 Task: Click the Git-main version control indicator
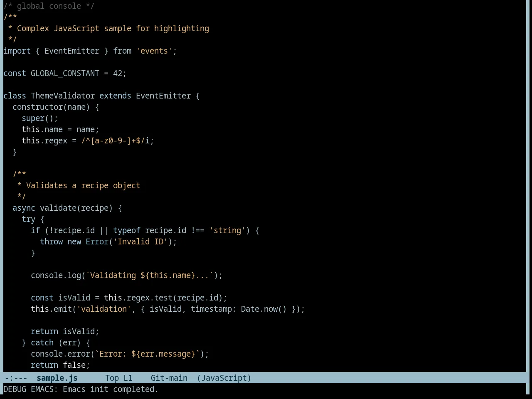[x=169, y=378]
